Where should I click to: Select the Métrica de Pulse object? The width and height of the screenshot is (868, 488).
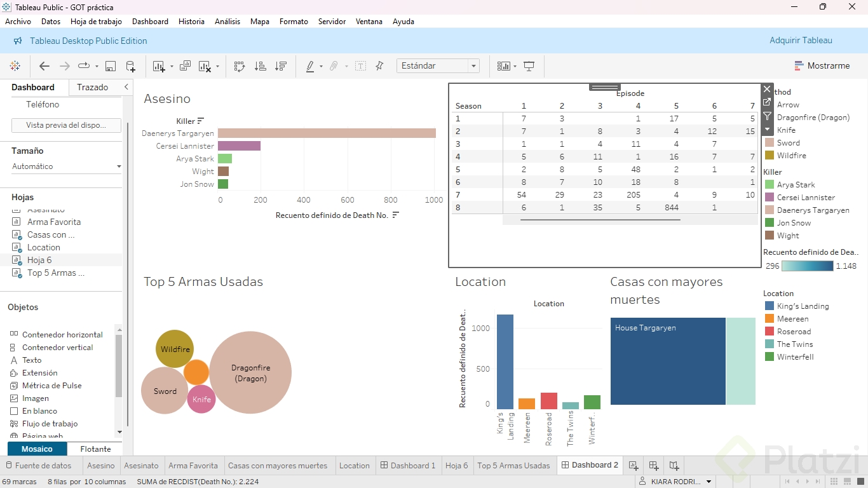coord(46,386)
